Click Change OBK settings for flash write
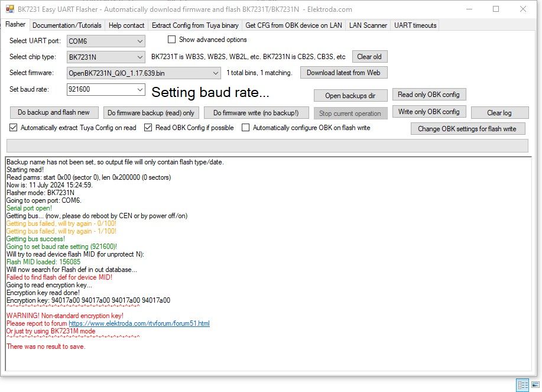The height and width of the screenshot is (392, 542). point(468,129)
